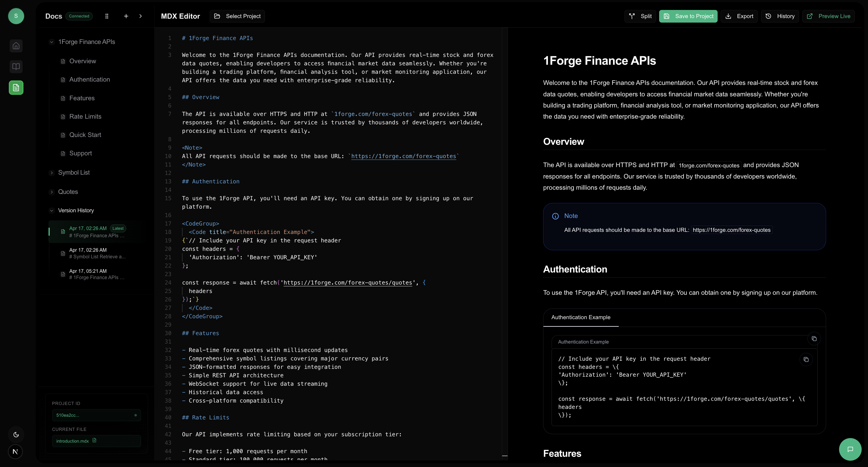Screen dimensions: 868x467
Task: Toggle dark mode moon icon
Action: (x=16, y=434)
